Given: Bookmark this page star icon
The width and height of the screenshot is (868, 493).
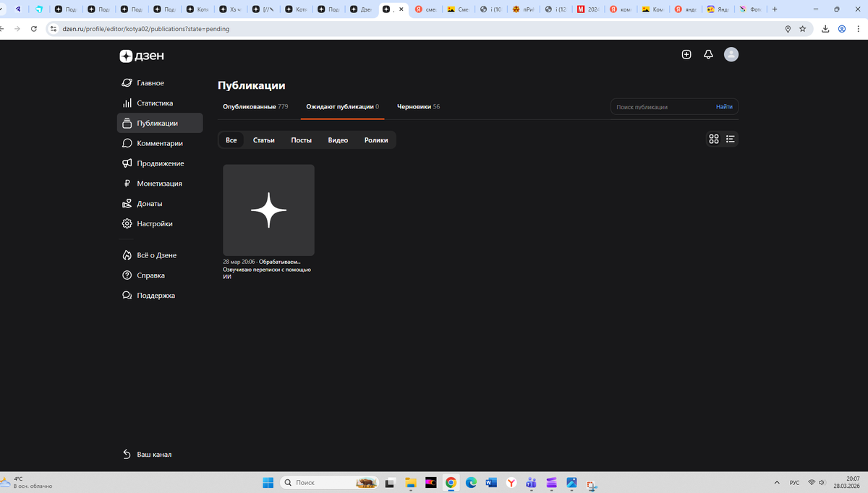Looking at the screenshot, I should pyautogui.click(x=803, y=29).
